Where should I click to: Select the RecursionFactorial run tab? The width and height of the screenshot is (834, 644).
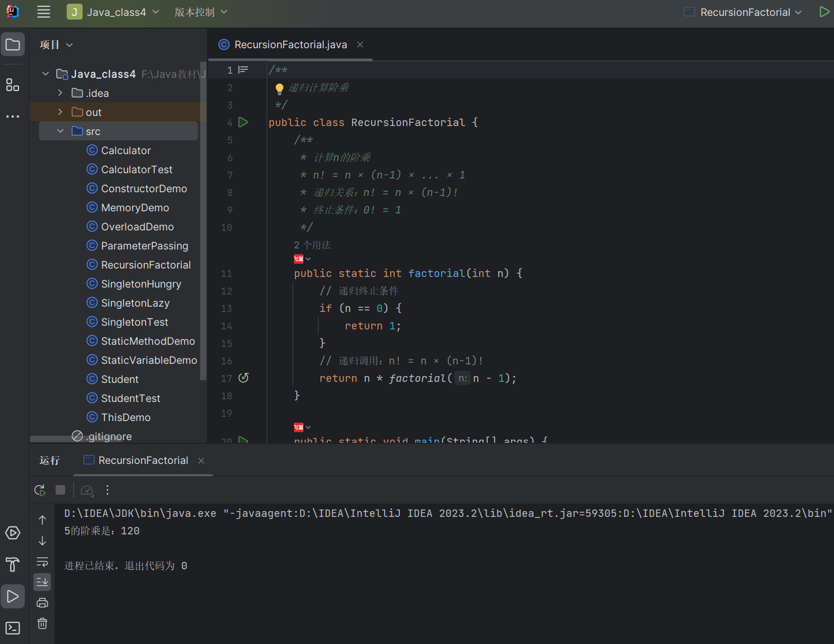pos(143,460)
